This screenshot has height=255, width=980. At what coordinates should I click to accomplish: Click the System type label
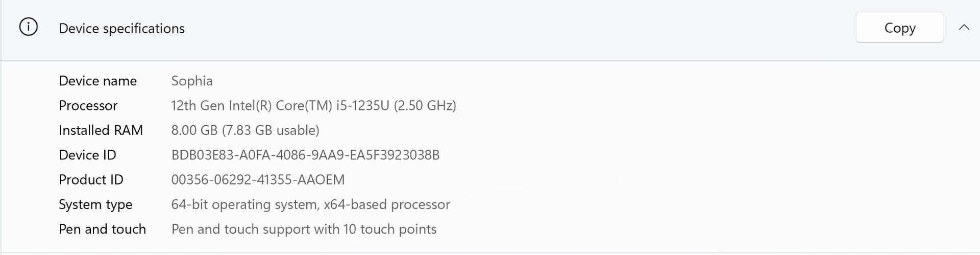(x=95, y=204)
